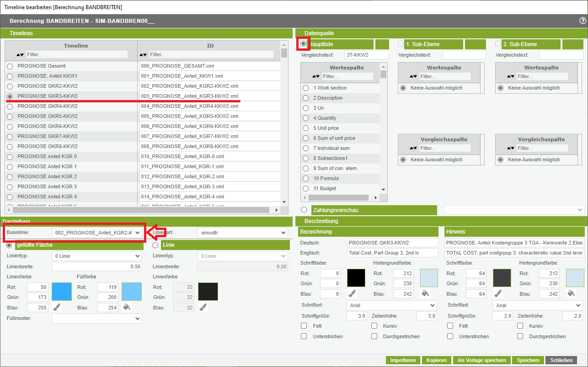Sort the Hauptliste Wertespalte using its arrows
Screen dimensions: 588x367
click(x=316, y=76)
